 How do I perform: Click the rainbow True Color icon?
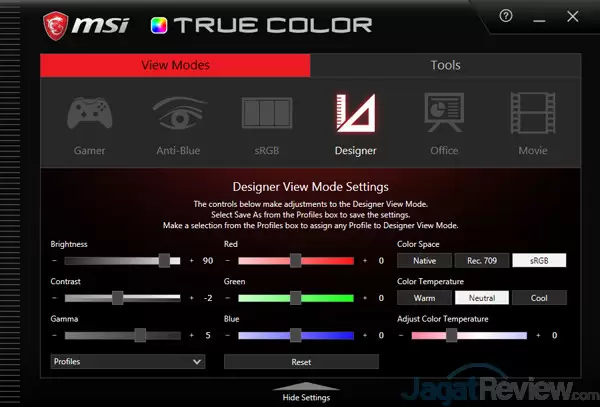(159, 26)
